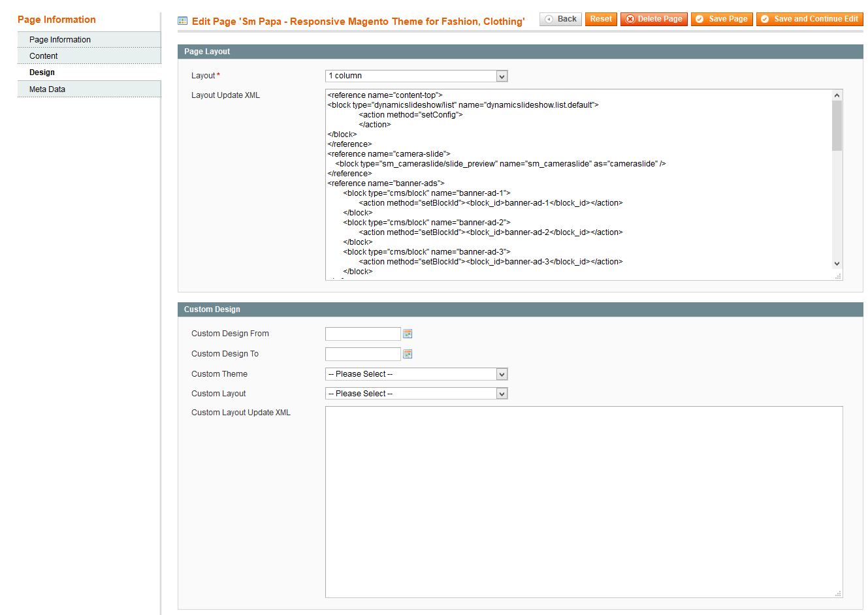
Task: Save the page
Action: [x=722, y=19]
